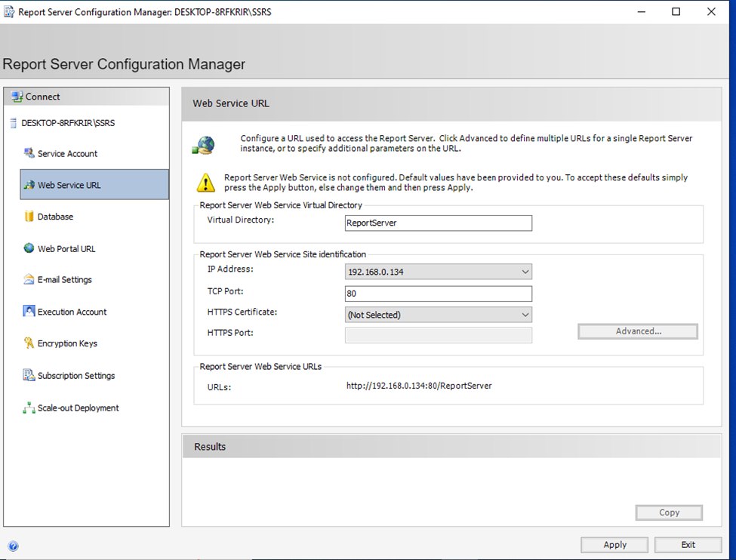This screenshot has height=560, width=736.
Task: Click the DESKTOP-8RFKRIR\SSRS server icon
Action: (x=13, y=123)
